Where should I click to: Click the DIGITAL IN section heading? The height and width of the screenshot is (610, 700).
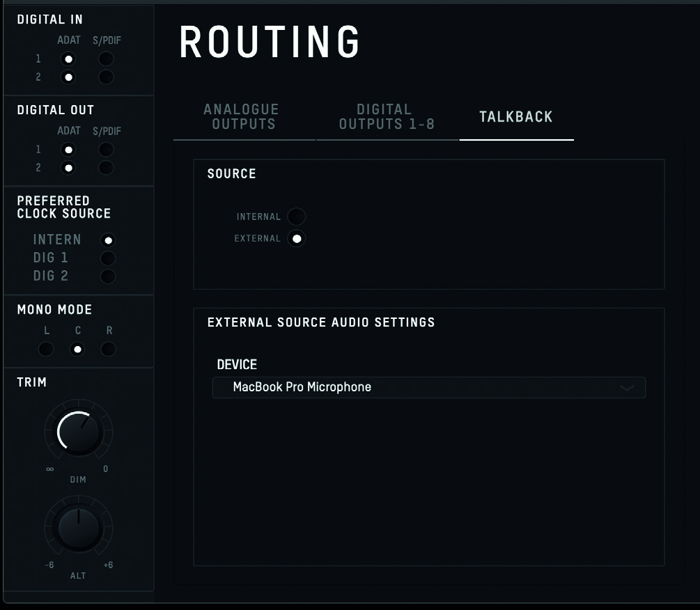[49, 19]
